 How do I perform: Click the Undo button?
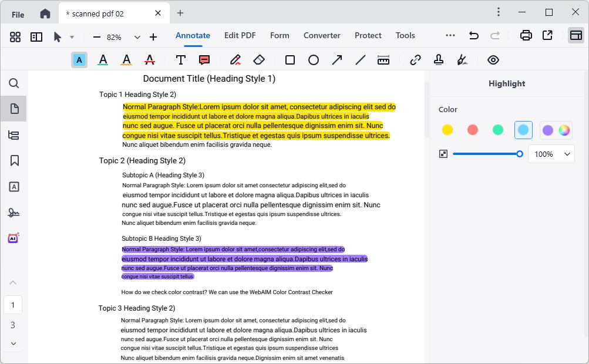tap(473, 35)
